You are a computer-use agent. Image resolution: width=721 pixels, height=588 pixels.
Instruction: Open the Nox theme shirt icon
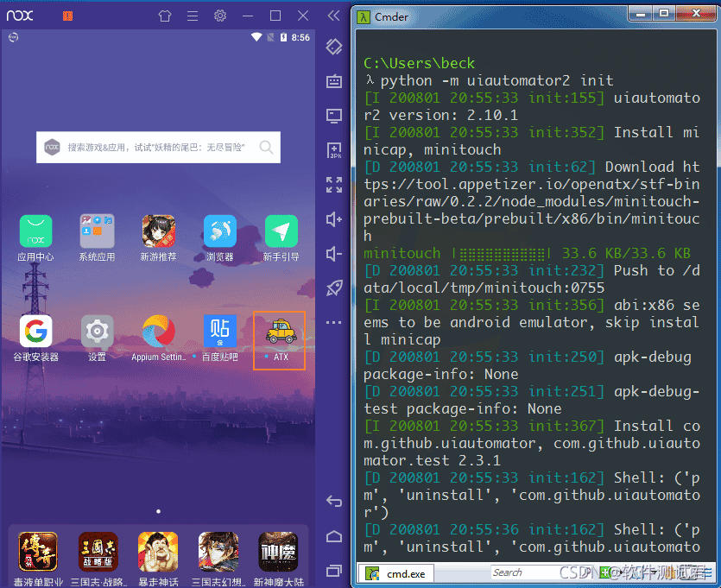(x=165, y=16)
